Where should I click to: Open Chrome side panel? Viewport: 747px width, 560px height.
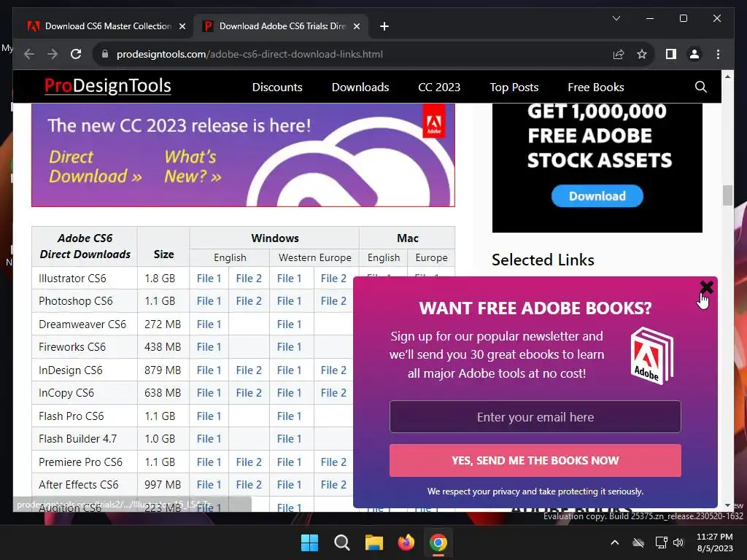(671, 54)
